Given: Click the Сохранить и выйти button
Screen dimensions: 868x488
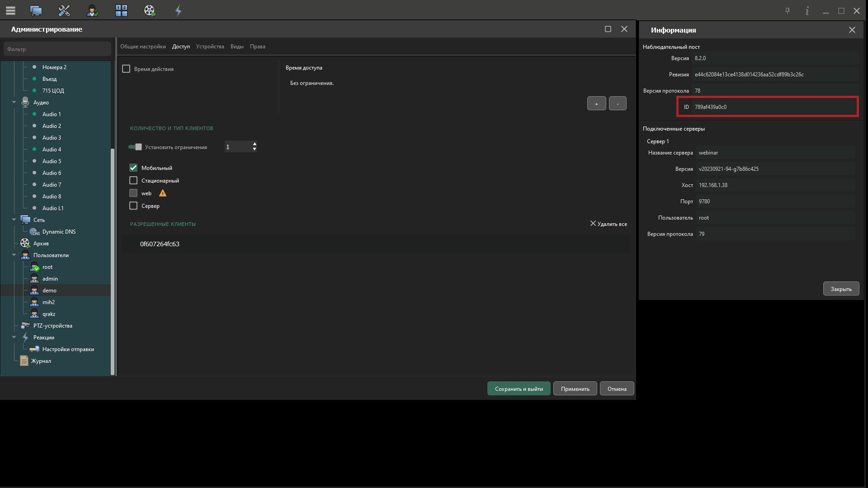Looking at the screenshot, I should point(519,389).
